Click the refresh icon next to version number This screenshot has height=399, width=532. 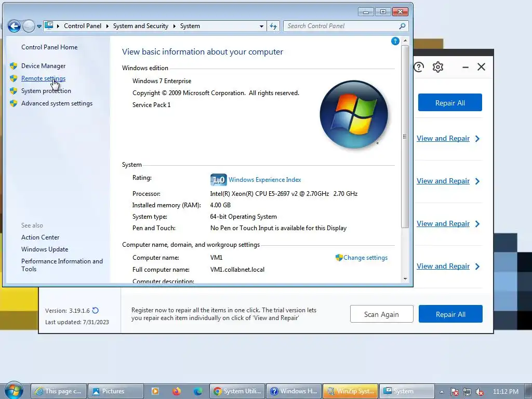96,311
